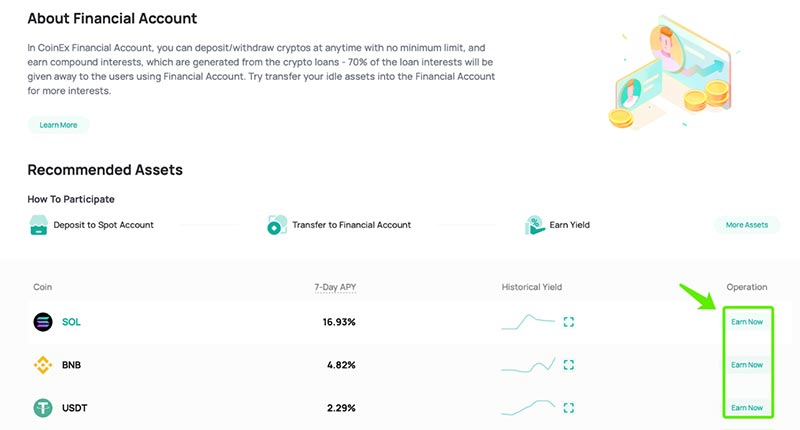This screenshot has width=800, height=430.
Task: Click the USDT yield sparkline chart
Action: (528, 407)
